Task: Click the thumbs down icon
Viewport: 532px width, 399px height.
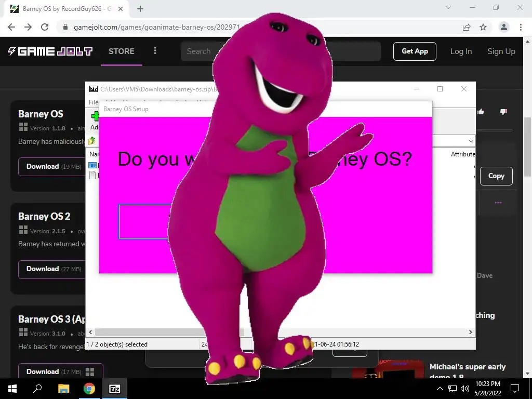Action: [503, 112]
